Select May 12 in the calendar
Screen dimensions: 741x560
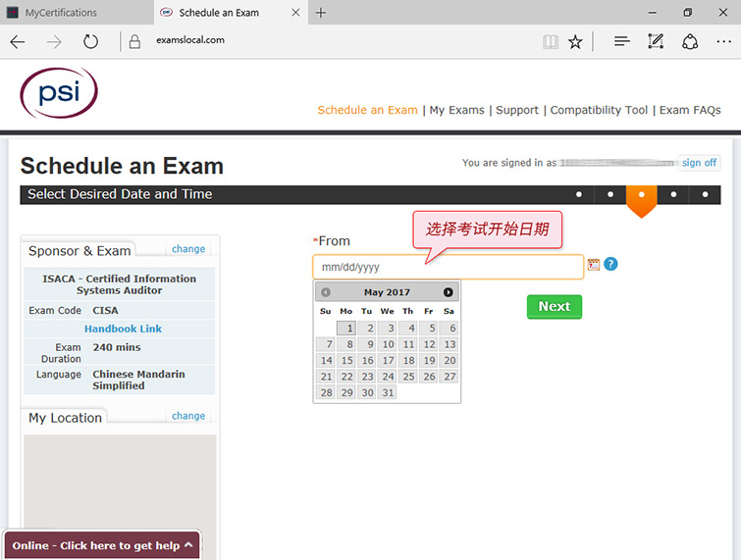428,344
